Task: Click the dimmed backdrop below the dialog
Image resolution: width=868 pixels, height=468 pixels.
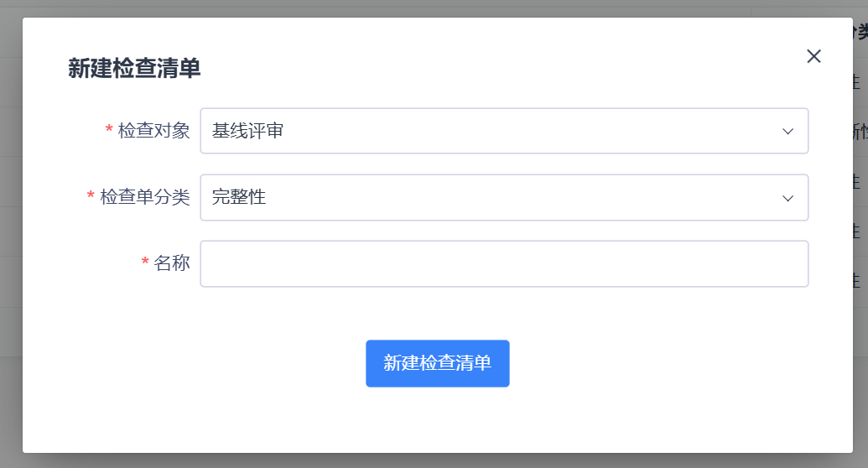Action: tap(419, 461)
